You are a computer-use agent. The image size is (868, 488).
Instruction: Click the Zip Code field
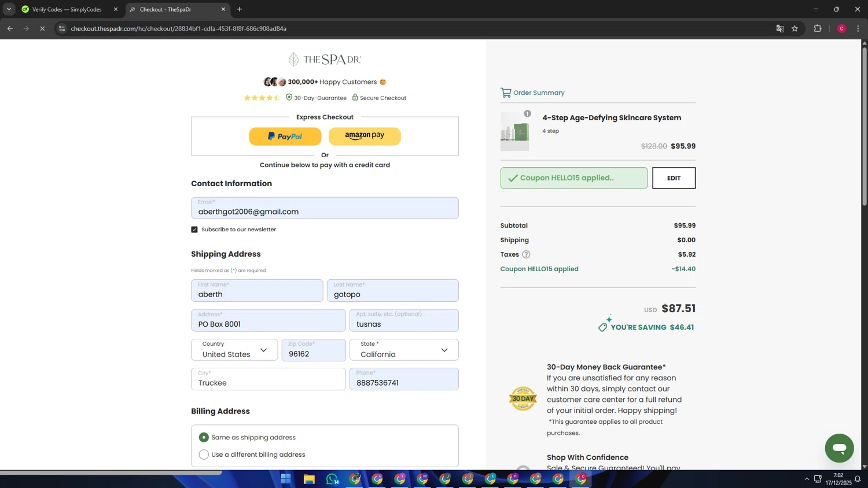[314, 350]
